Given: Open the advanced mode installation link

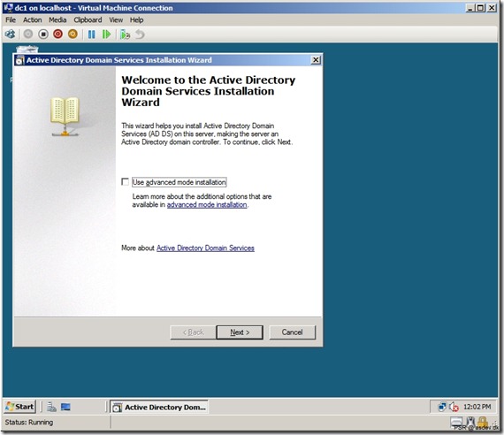Looking at the screenshot, I should click(x=207, y=205).
